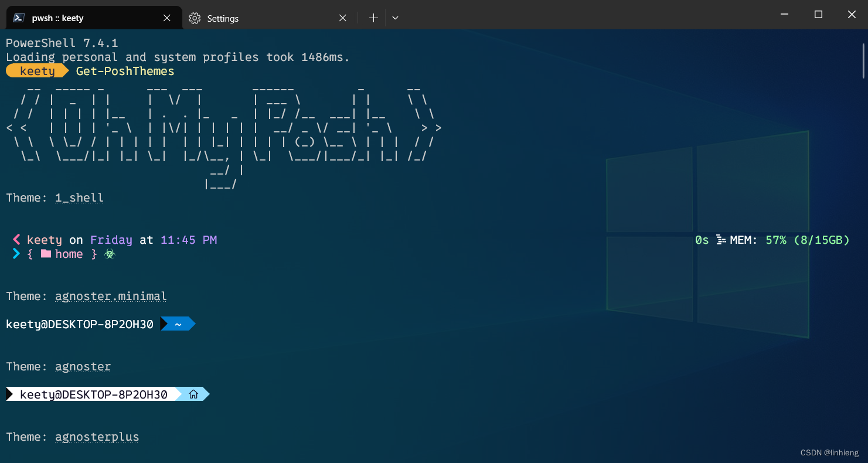Minimize the terminal window
The height and width of the screenshot is (463, 868).
click(784, 14)
